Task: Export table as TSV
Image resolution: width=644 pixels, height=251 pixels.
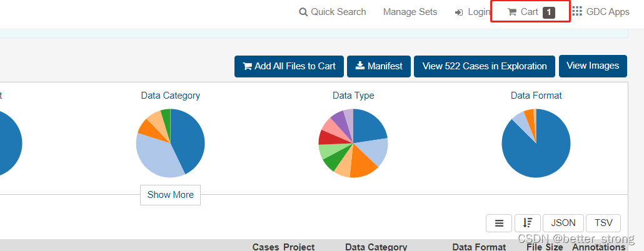Action: coord(603,223)
